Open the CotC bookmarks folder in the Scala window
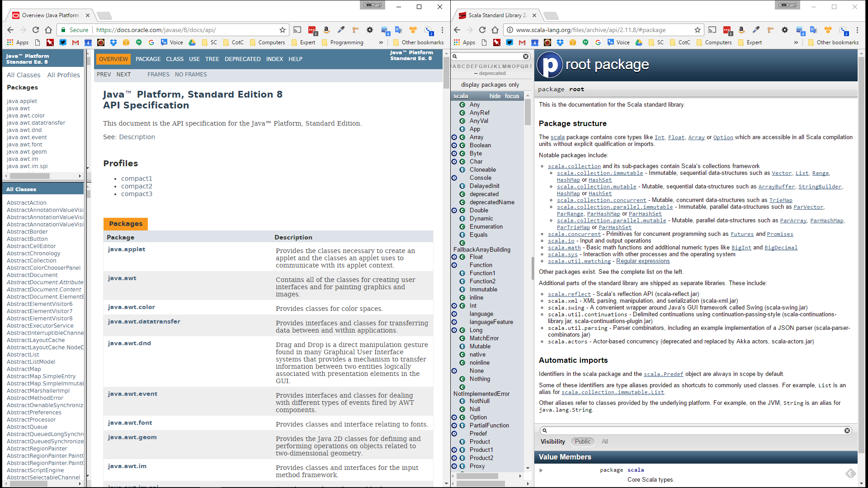 pos(679,42)
